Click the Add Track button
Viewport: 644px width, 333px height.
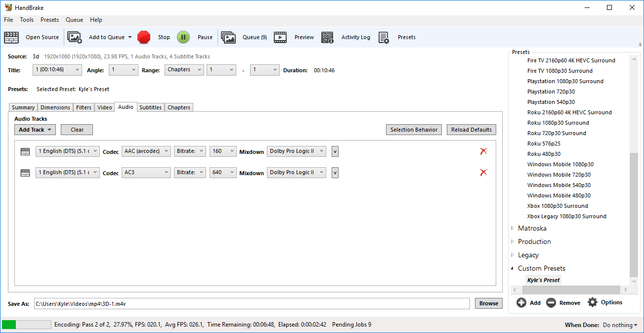(x=35, y=130)
